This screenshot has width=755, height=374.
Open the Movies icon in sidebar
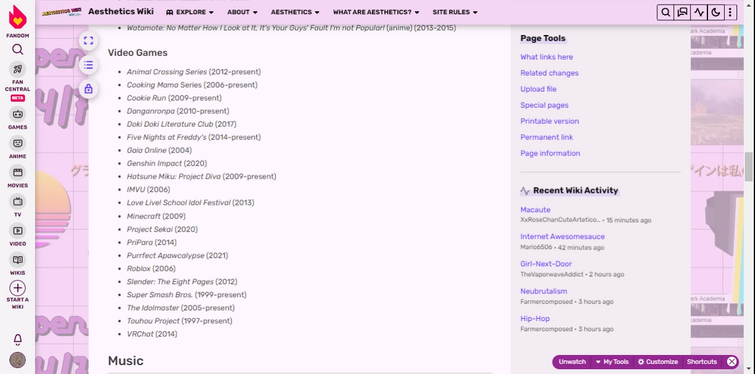tap(17, 172)
